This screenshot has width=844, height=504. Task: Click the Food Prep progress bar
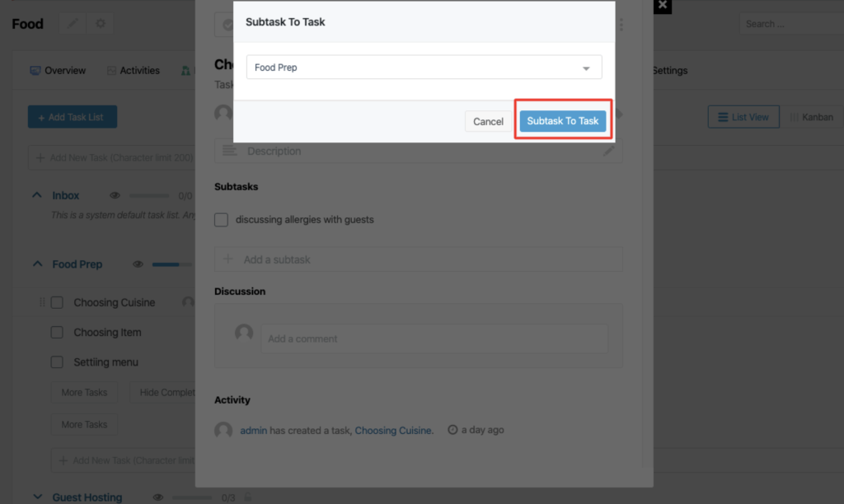[171, 264]
